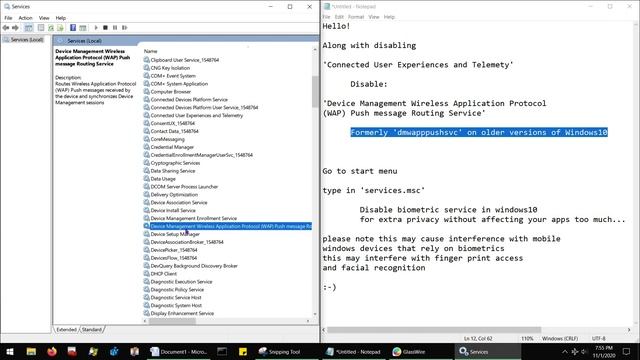Click the blue Help icon in Services toolbar

(x=73, y=28)
